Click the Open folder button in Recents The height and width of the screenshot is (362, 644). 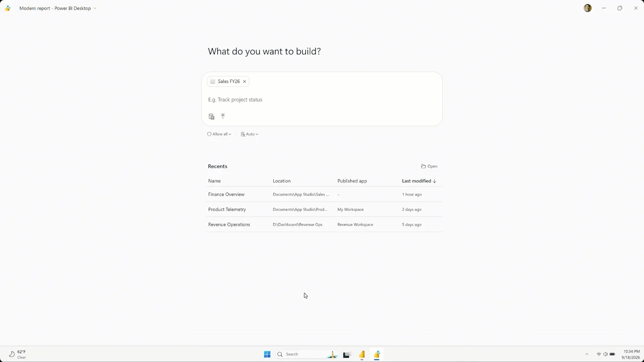(429, 166)
